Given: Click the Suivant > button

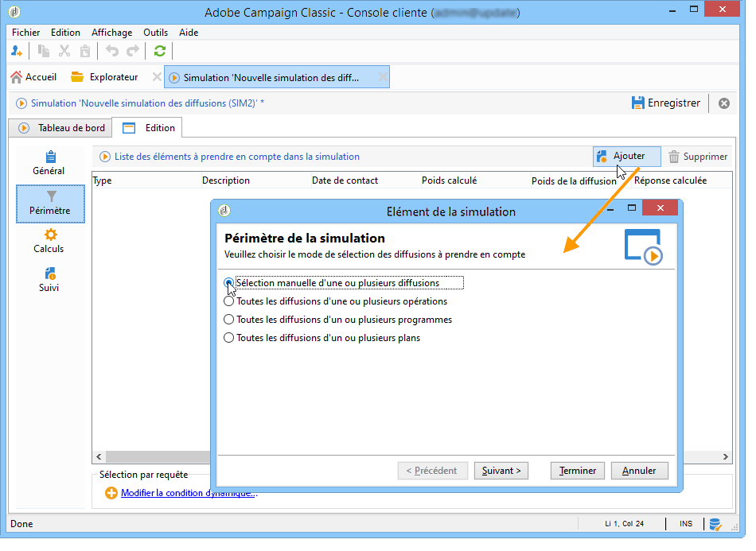Looking at the screenshot, I should click(x=501, y=471).
